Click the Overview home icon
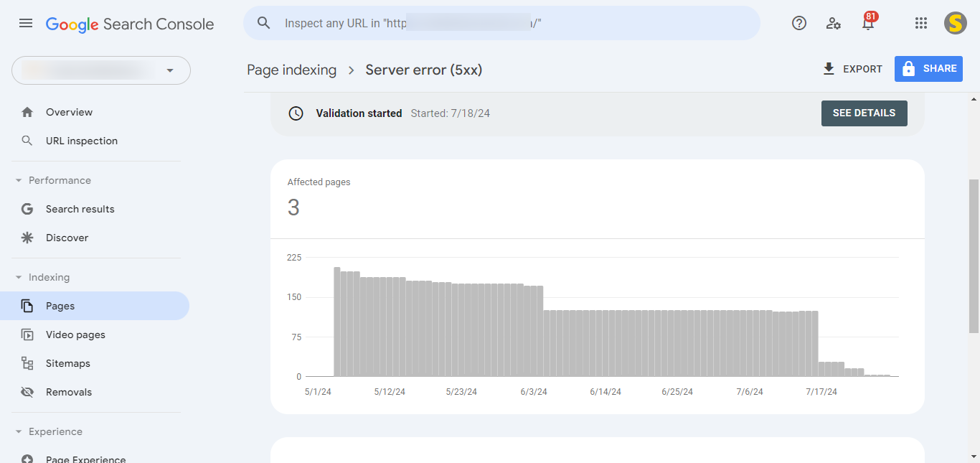980x463 pixels. pos(27,112)
